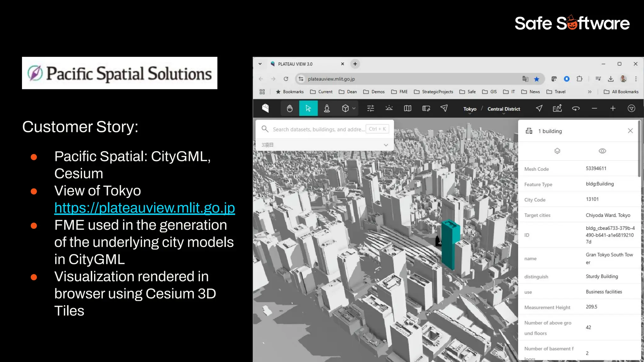The height and width of the screenshot is (362, 644).
Task: Open the circular help filter icon
Action: point(631,108)
